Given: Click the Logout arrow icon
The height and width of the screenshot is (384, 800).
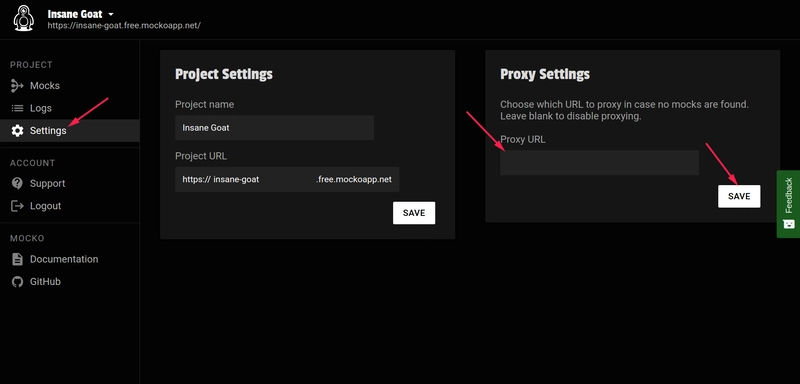Looking at the screenshot, I should pyautogui.click(x=17, y=206).
